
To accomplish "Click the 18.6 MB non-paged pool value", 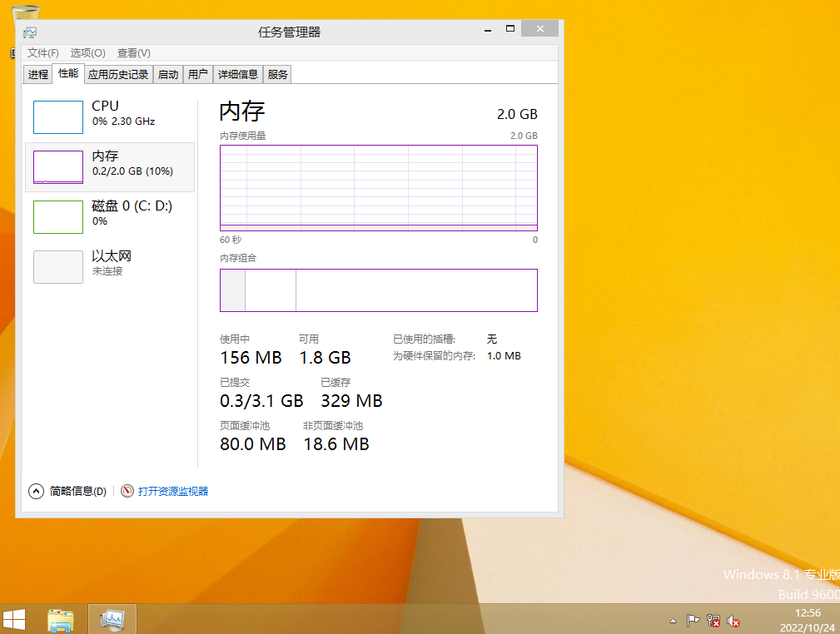I will pyautogui.click(x=336, y=444).
